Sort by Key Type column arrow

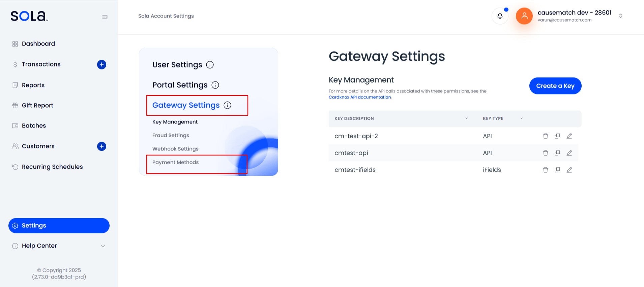tap(522, 118)
